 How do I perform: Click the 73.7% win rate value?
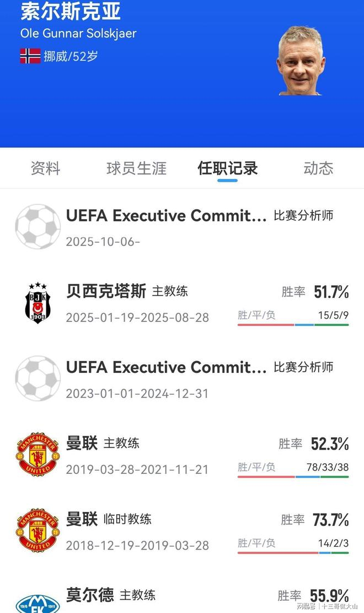(330, 520)
